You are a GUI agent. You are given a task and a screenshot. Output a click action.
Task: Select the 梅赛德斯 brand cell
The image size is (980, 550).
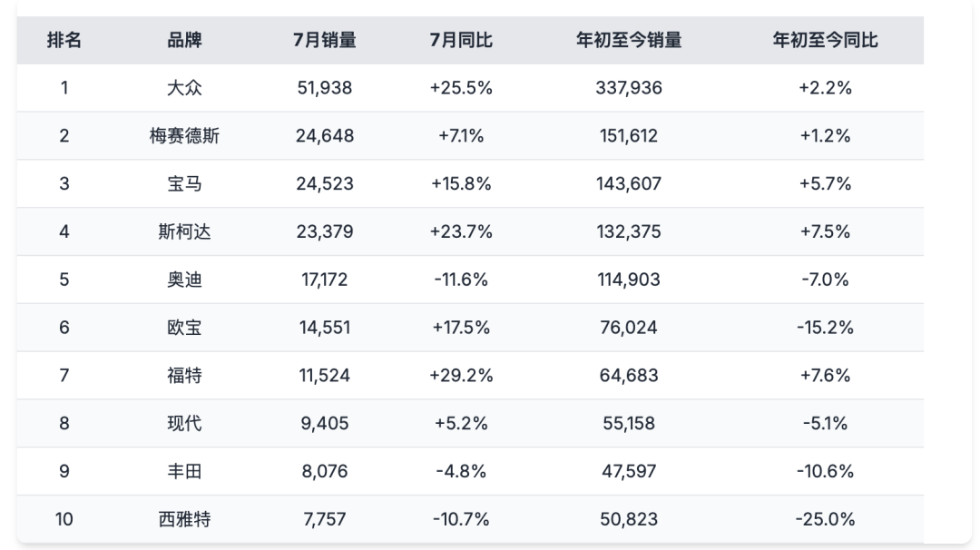[x=184, y=136]
